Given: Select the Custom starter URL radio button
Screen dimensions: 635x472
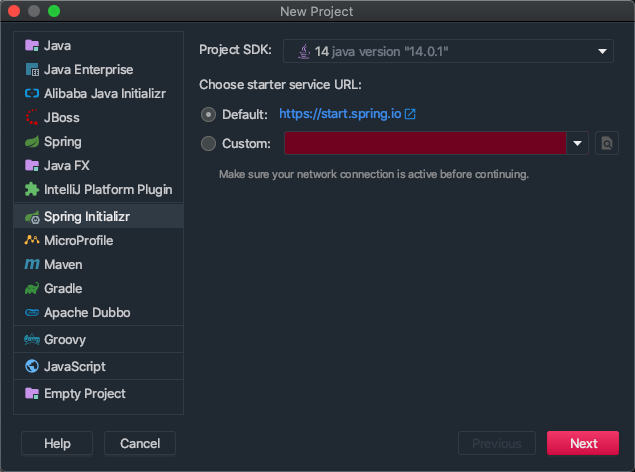Looking at the screenshot, I should pyautogui.click(x=208, y=144).
